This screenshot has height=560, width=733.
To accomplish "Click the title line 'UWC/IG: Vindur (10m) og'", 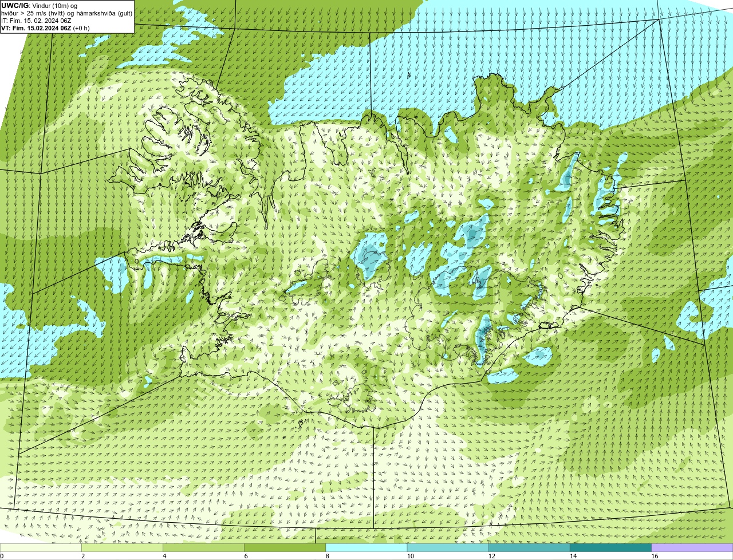I will coord(40,6).
